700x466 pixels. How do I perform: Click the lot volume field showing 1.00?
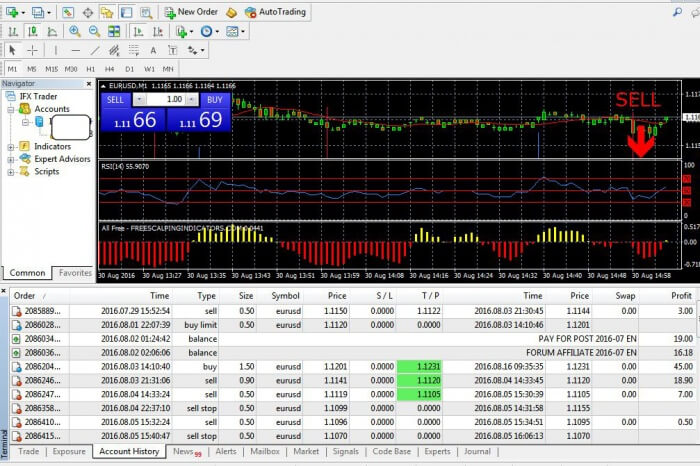pos(173,100)
